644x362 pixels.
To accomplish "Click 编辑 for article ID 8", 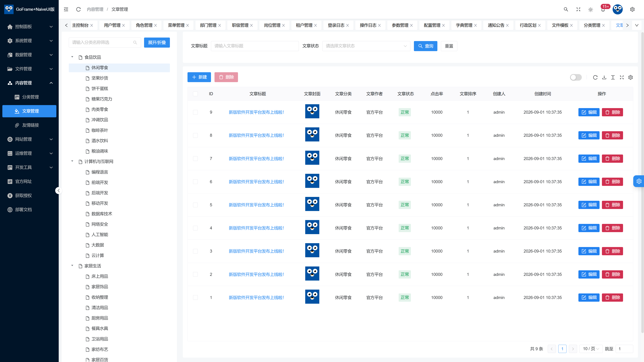I will coord(589,135).
